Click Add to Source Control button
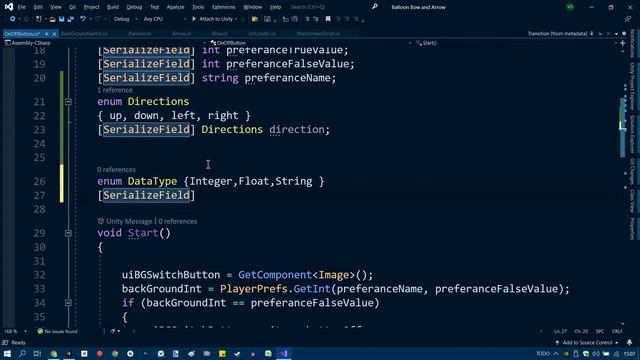 coord(587,342)
